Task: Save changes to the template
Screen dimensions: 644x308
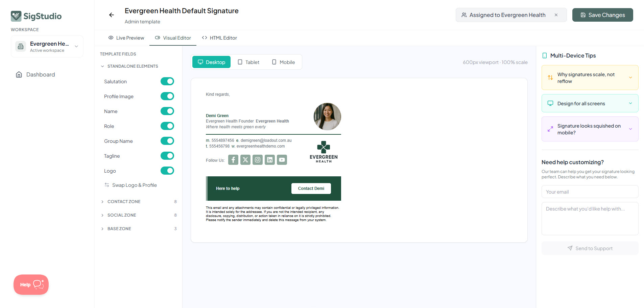Action: [602, 15]
